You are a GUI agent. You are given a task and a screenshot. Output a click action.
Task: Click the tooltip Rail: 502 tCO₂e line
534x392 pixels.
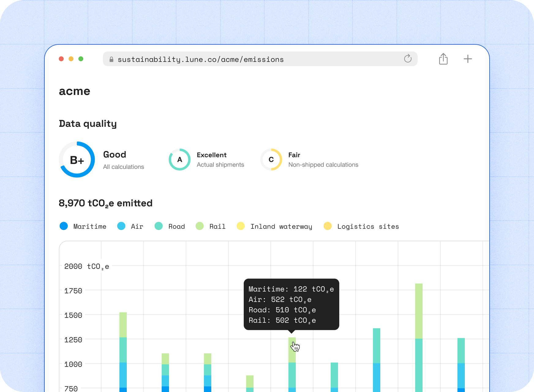point(282,320)
